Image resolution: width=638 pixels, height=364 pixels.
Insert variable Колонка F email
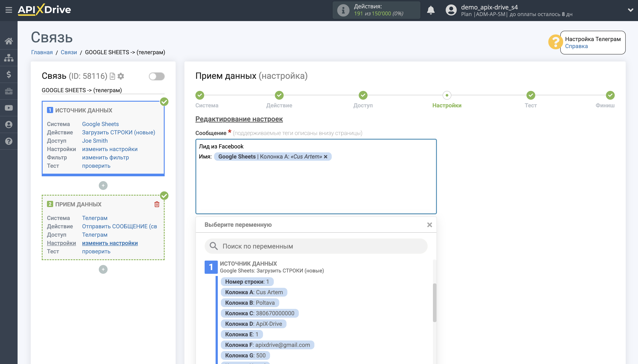267,345
